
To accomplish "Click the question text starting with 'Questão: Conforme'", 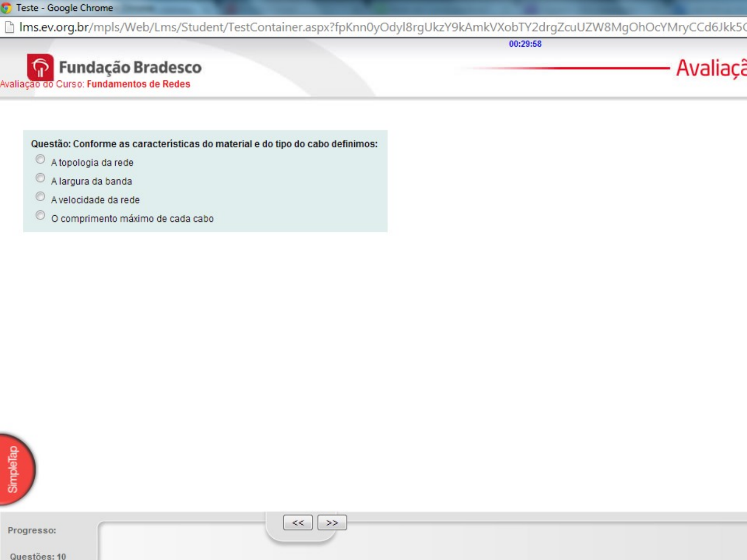I will tap(204, 144).
